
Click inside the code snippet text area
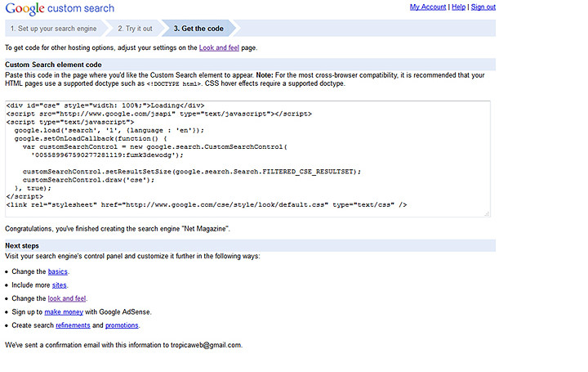pyautogui.click(x=247, y=159)
